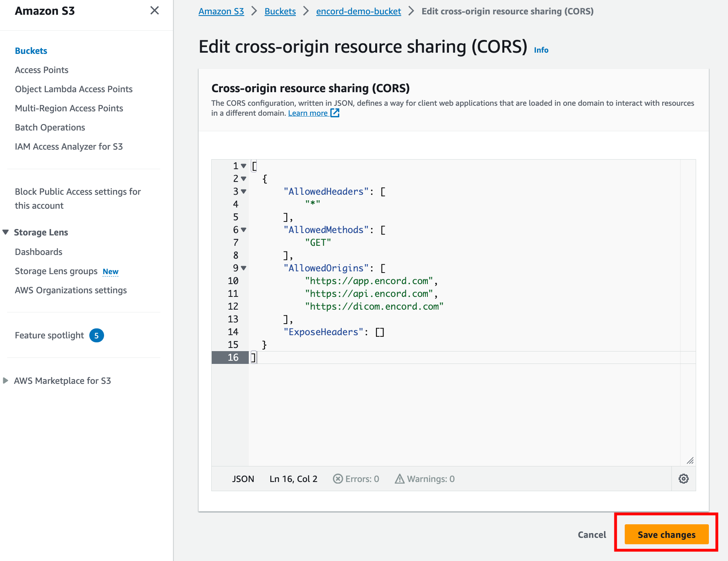
Task: Click empty editor area below line 16
Action: click(x=464, y=414)
